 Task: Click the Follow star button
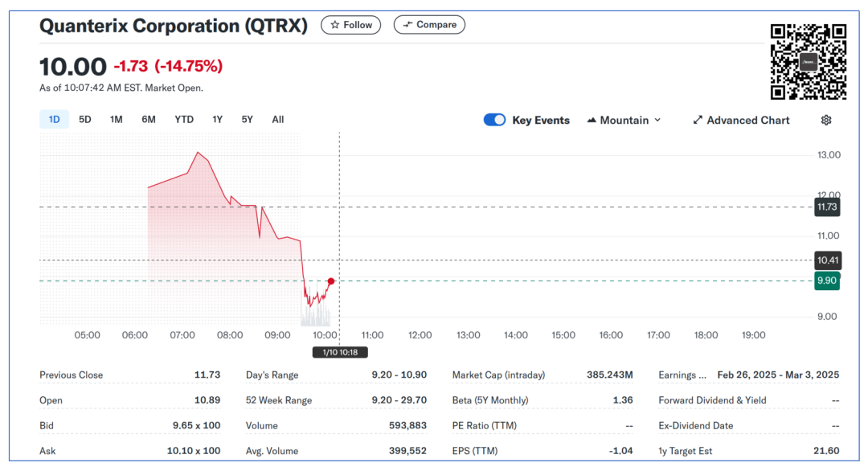351,25
